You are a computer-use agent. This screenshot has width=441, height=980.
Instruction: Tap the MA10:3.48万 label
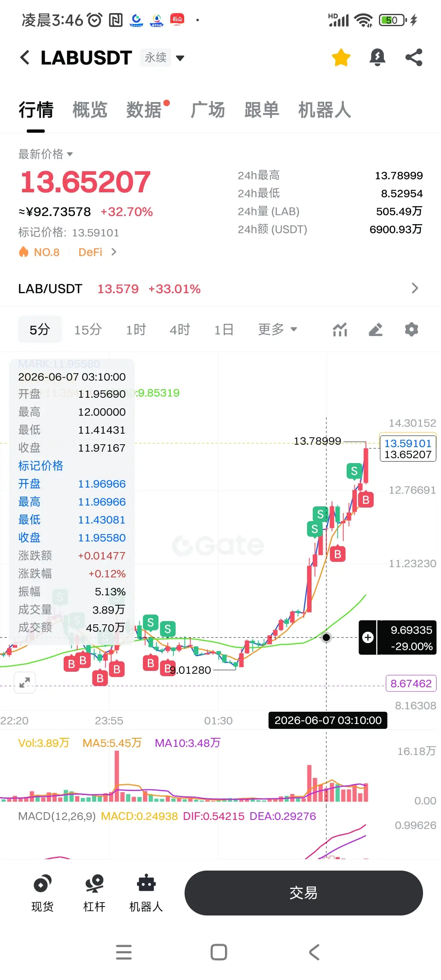point(187,743)
